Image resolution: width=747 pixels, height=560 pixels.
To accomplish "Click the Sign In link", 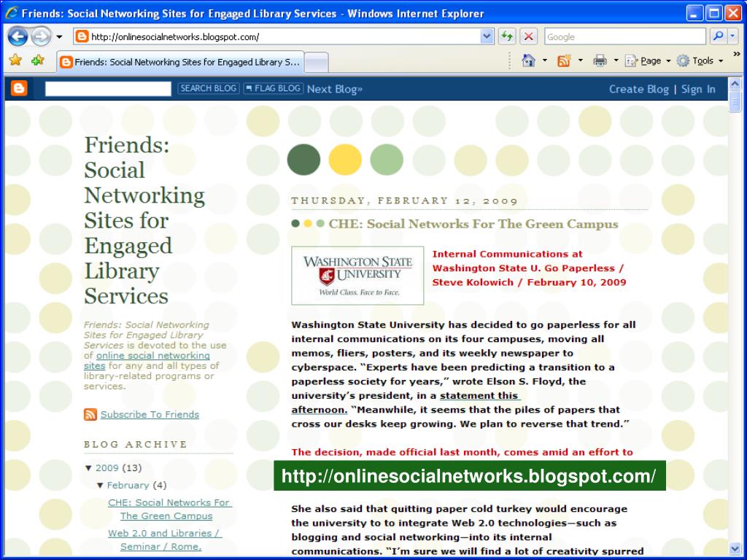I will click(x=698, y=89).
